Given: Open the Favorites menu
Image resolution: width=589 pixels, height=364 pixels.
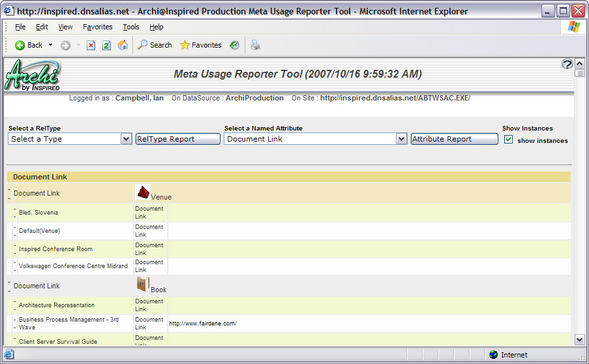Looking at the screenshot, I should coord(97,27).
